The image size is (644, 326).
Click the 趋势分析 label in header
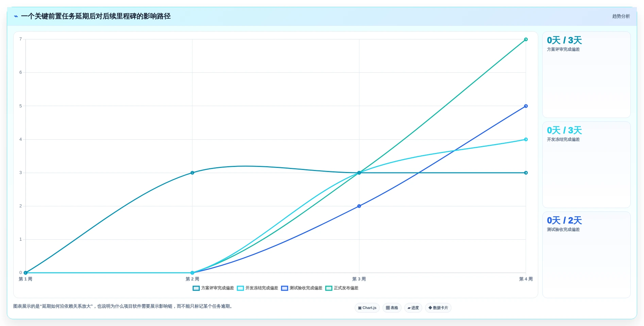tap(621, 16)
